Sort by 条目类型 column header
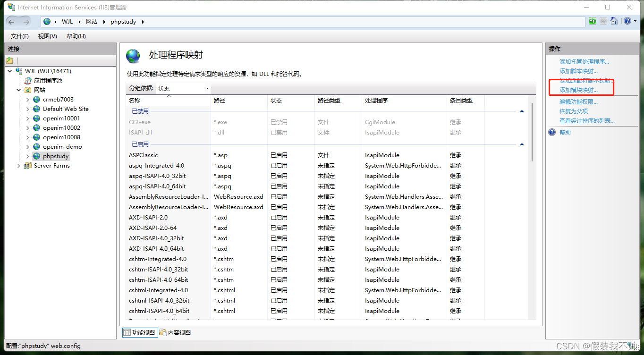644x355 pixels. [466, 100]
